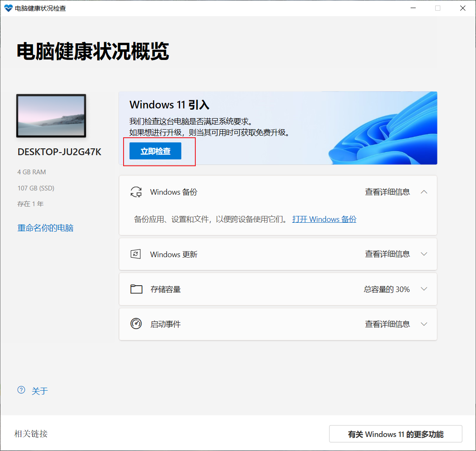
Task: Click 重命名你的电脑 link
Action: click(45, 228)
